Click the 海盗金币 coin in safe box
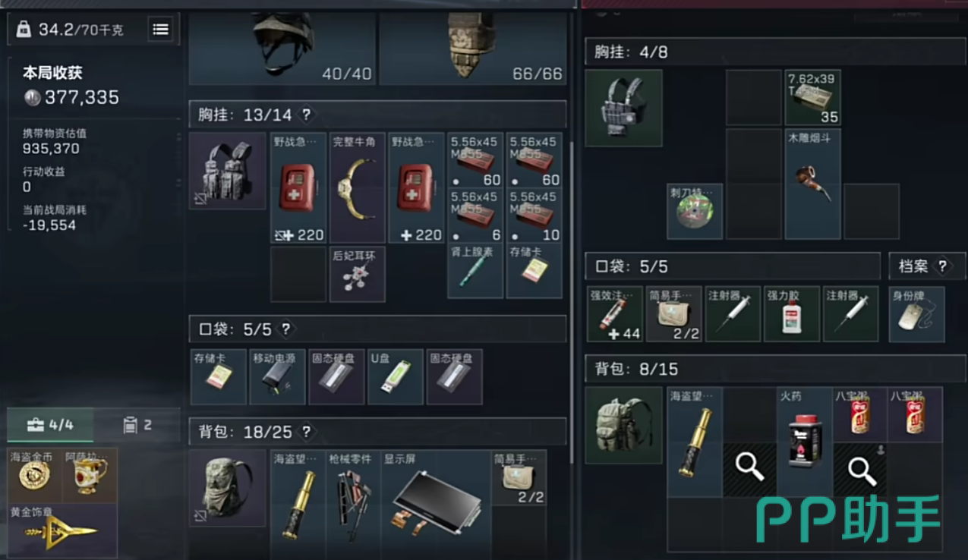 coord(35,476)
